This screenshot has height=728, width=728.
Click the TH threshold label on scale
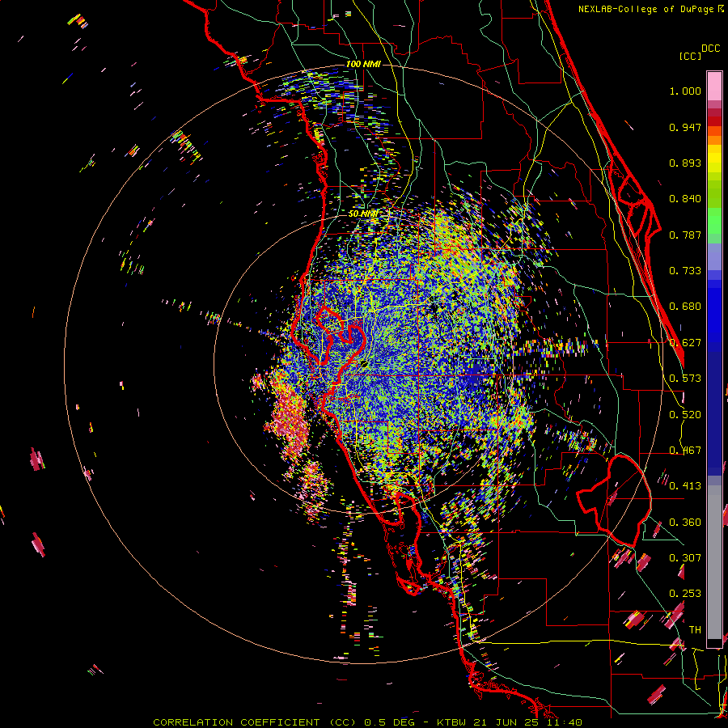695,630
